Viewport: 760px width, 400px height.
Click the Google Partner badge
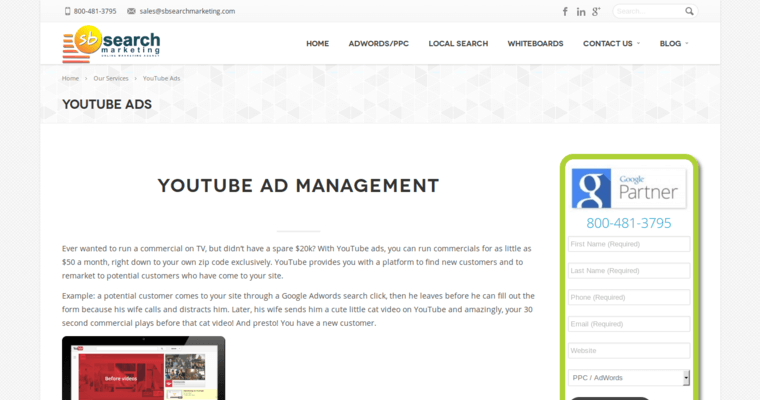coord(628,187)
